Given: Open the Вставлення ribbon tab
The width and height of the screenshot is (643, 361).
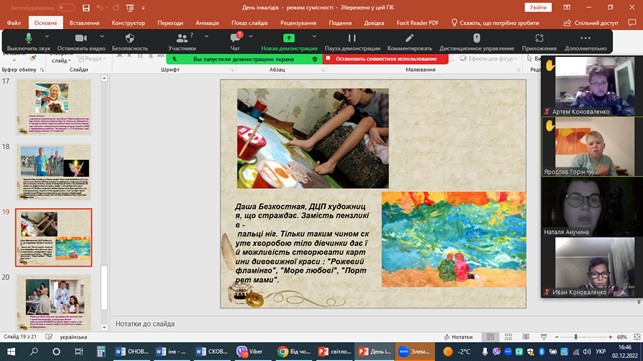Looking at the screenshot, I should pos(84,23).
